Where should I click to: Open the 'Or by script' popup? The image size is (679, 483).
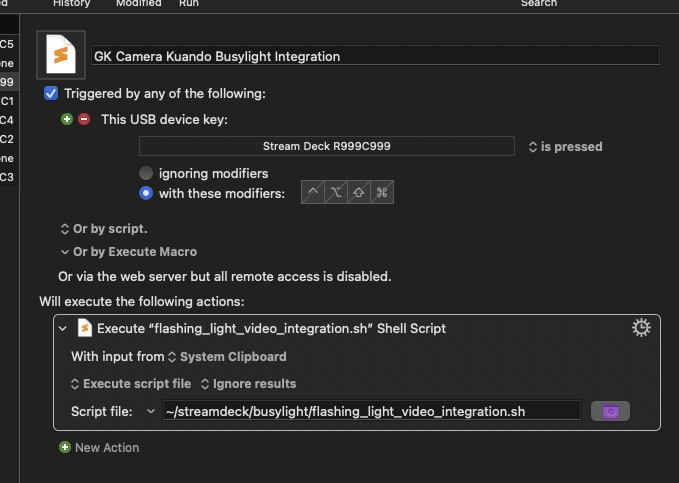point(104,229)
